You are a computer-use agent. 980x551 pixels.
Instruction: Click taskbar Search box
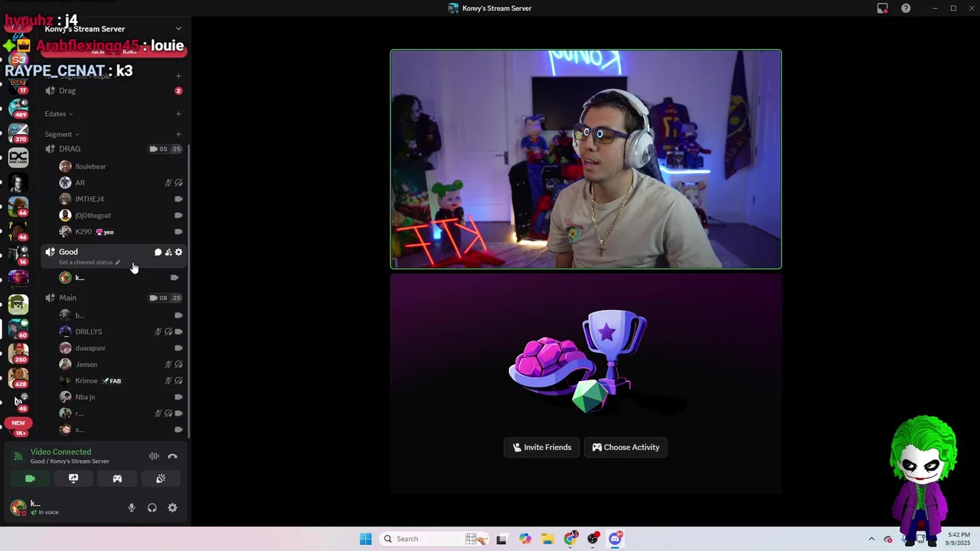(434, 539)
